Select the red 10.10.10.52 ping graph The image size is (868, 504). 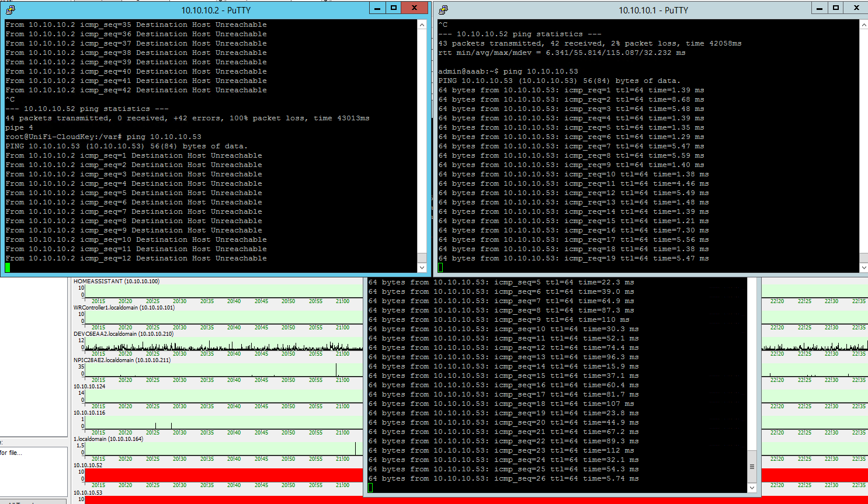[222, 475]
